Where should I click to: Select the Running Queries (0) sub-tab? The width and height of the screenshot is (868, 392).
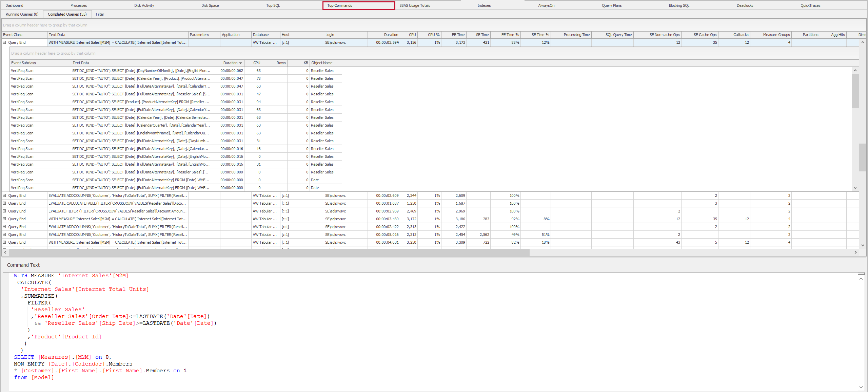(22, 14)
